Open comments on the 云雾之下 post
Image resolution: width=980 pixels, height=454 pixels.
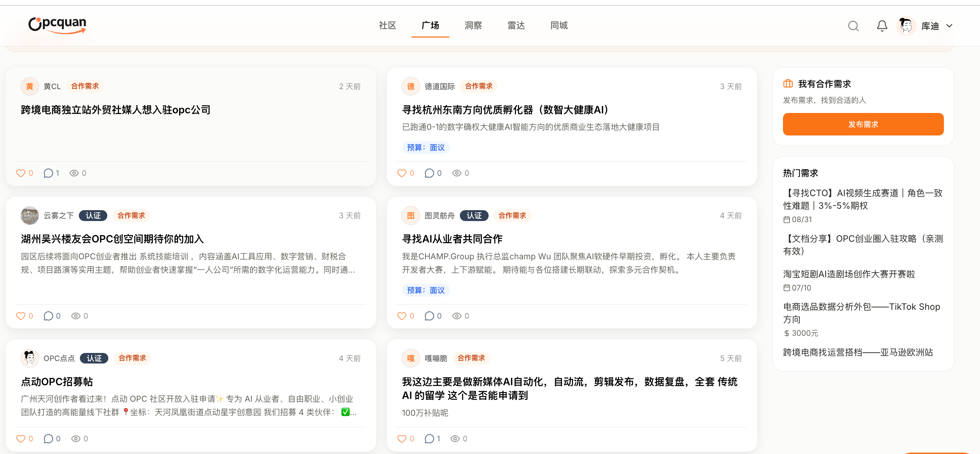tap(48, 316)
